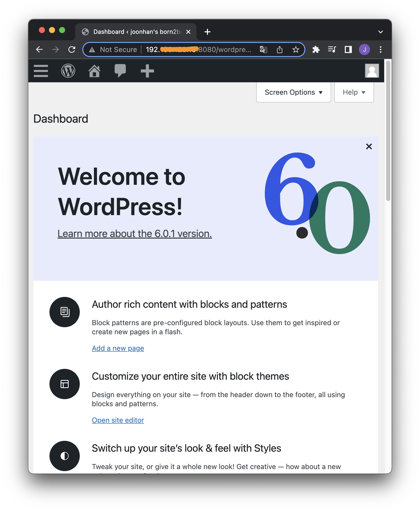Click the Google Translate icon
This screenshot has height=511, width=420.
(x=263, y=49)
